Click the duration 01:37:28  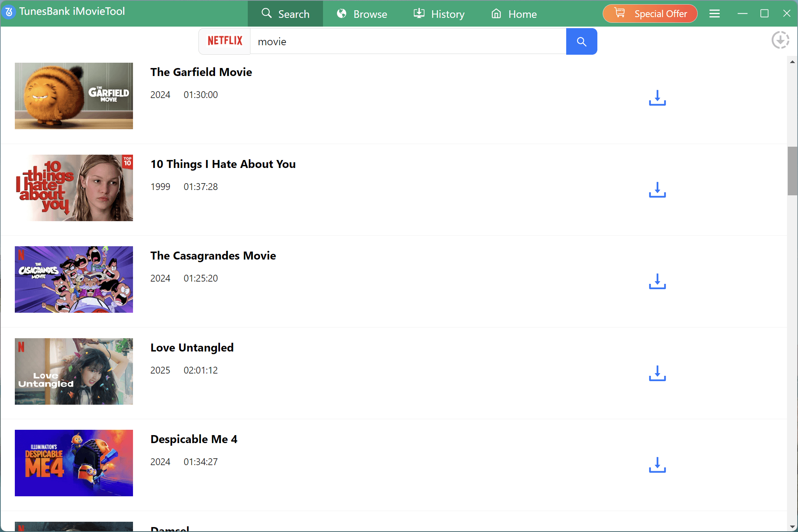pyautogui.click(x=201, y=187)
